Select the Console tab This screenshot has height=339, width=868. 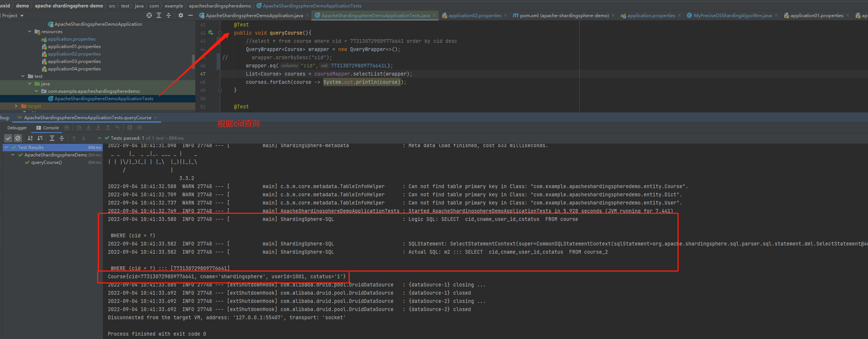[x=48, y=128]
